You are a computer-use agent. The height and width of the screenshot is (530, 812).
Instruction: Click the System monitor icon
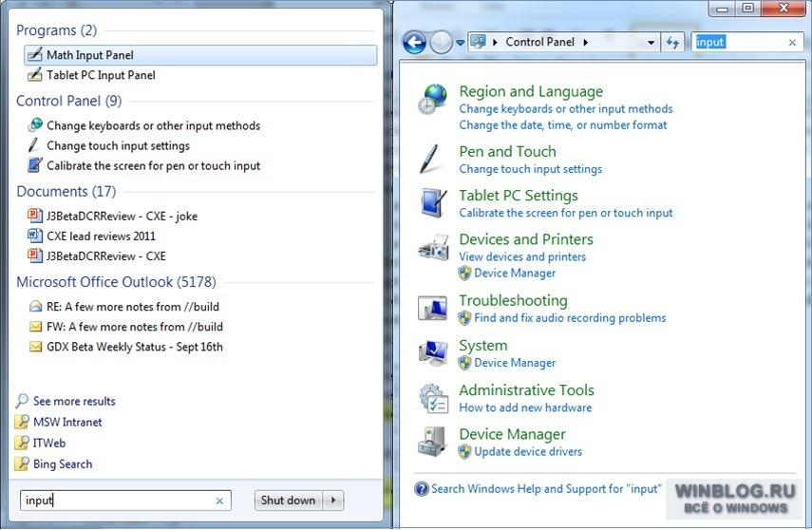pos(433,352)
